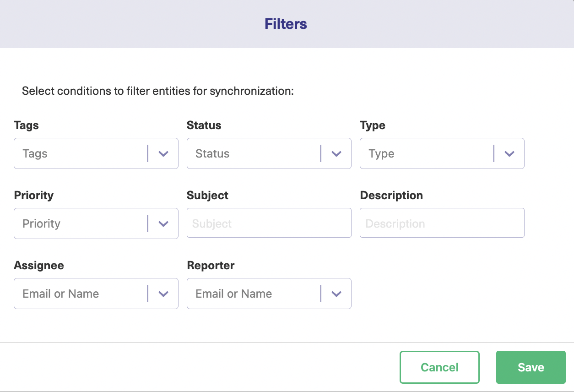574x392 pixels.
Task: Click the chevron arrow in the Reporter dropdown
Action: [x=336, y=294]
